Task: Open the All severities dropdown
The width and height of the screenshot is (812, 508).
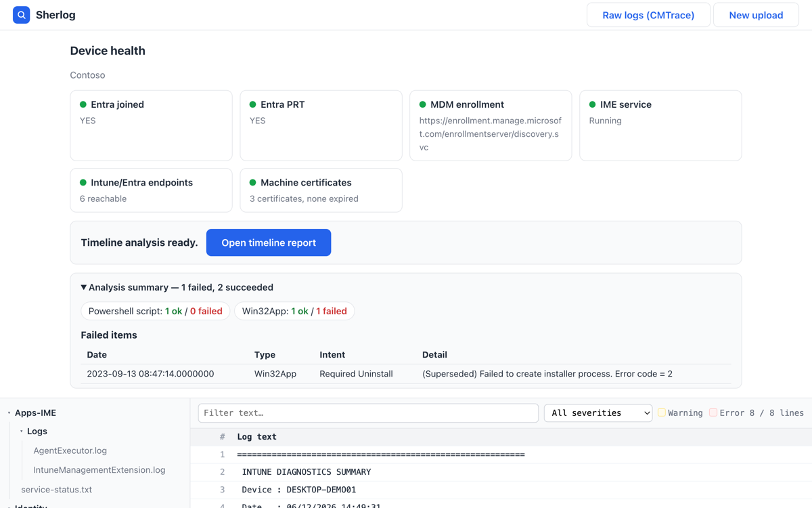Action: coord(598,412)
